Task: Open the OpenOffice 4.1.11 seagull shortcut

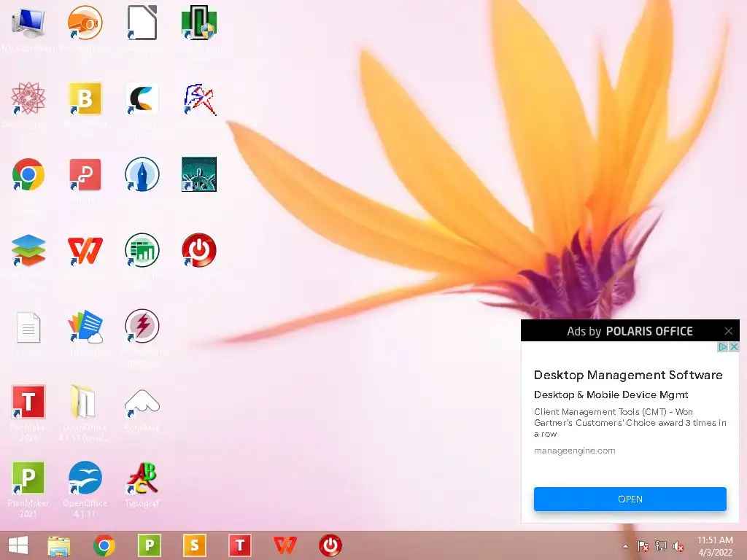Action: pyautogui.click(x=85, y=478)
